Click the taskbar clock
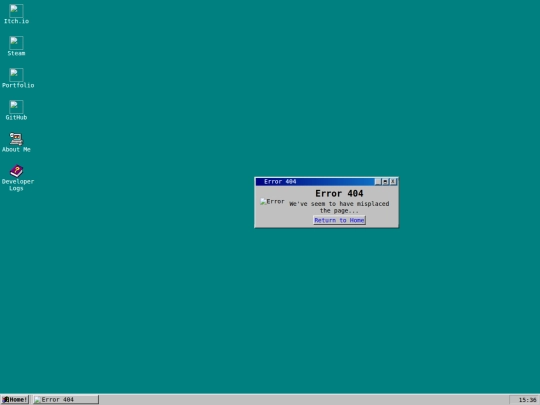Screen dimensions: 540x405 524,399
